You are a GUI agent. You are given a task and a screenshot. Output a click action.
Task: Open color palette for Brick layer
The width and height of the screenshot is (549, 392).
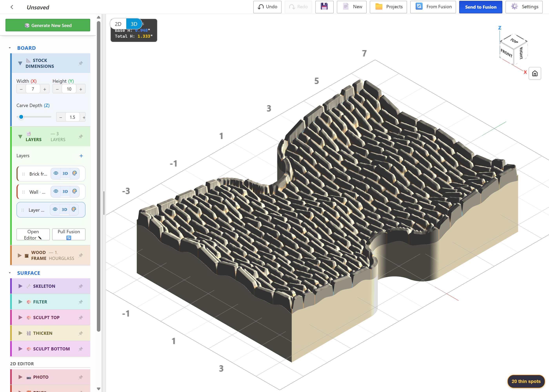pyautogui.click(x=75, y=173)
